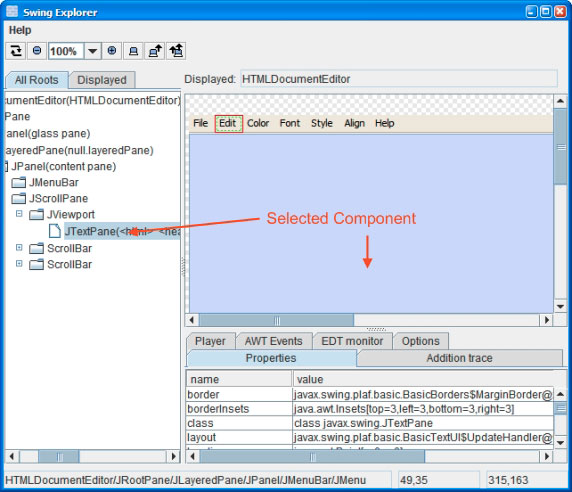572x492 pixels.
Task: Click the JTextPane document icon
Action: coord(55,231)
